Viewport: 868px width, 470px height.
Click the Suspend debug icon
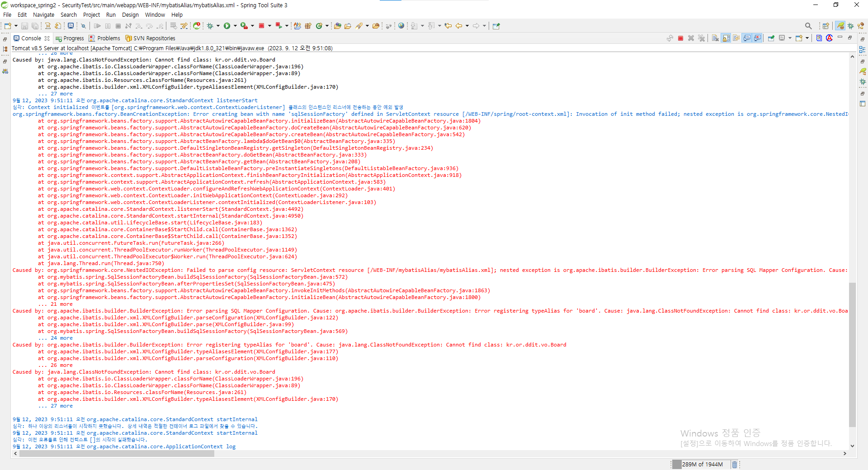108,26
